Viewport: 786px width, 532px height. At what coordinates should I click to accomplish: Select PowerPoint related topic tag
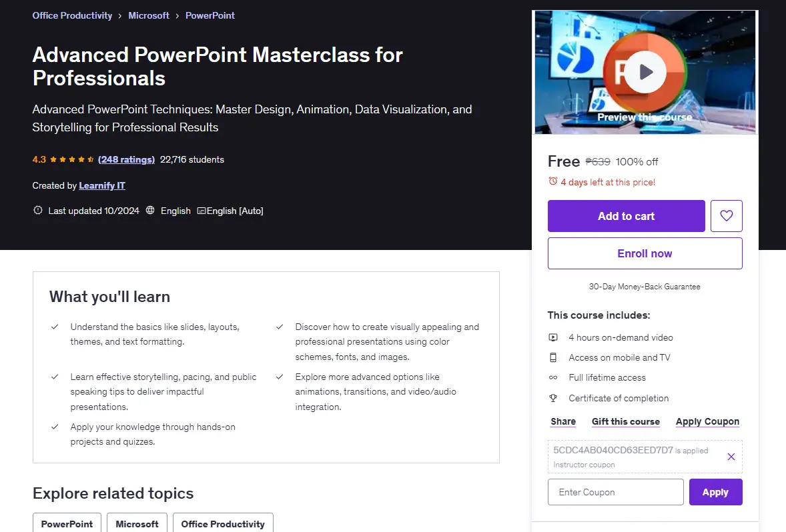pos(67,523)
